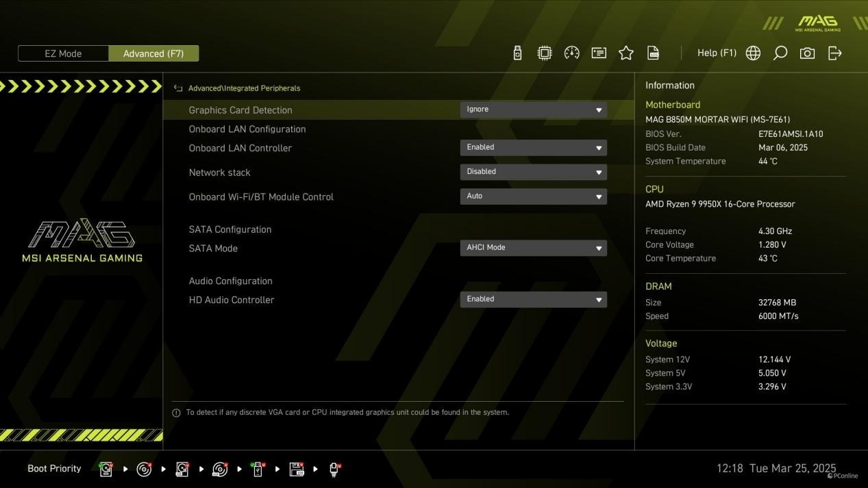
Task: Take a screenshot with camera icon
Action: (808, 53)
